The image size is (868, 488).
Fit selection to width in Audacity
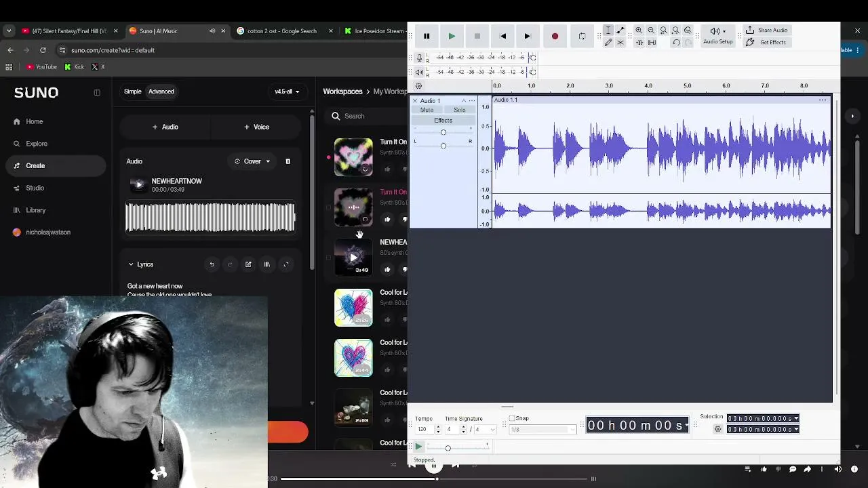[x=663, y=30]
